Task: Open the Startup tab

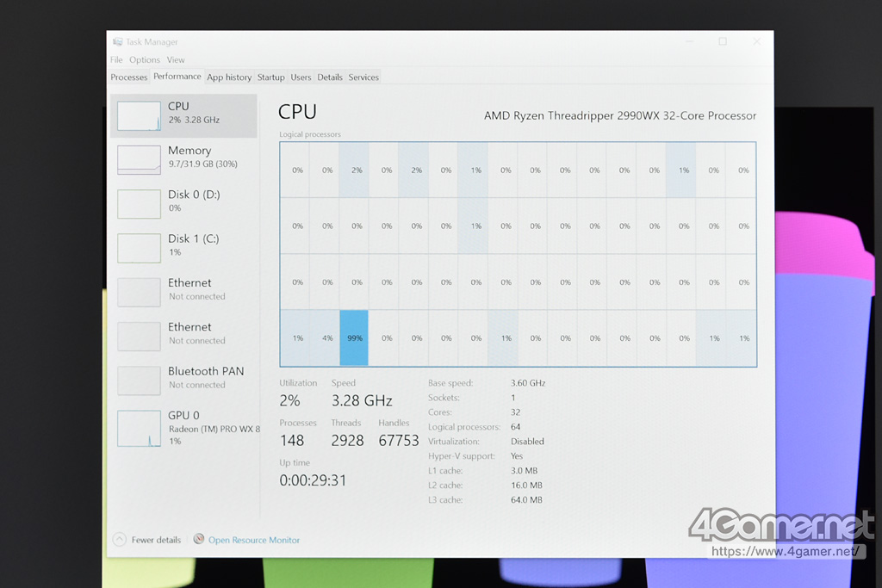Action: click(x=270, y=77)
